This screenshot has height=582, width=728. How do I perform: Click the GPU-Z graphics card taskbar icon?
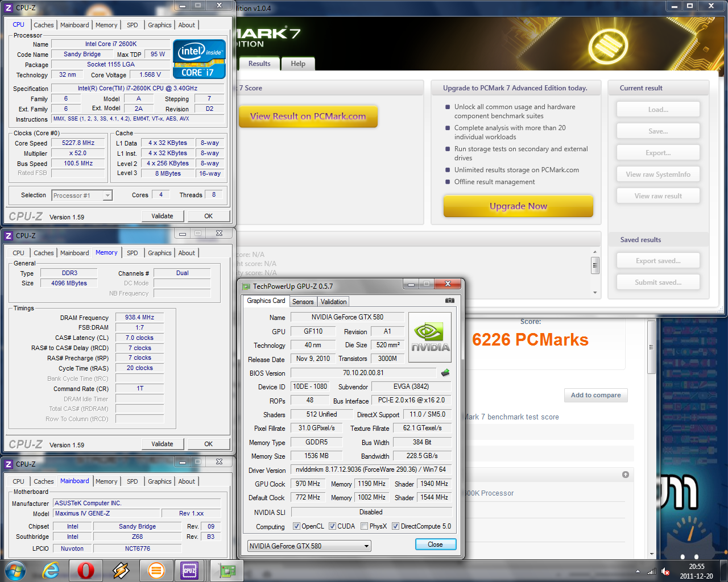tap(227, 570)
